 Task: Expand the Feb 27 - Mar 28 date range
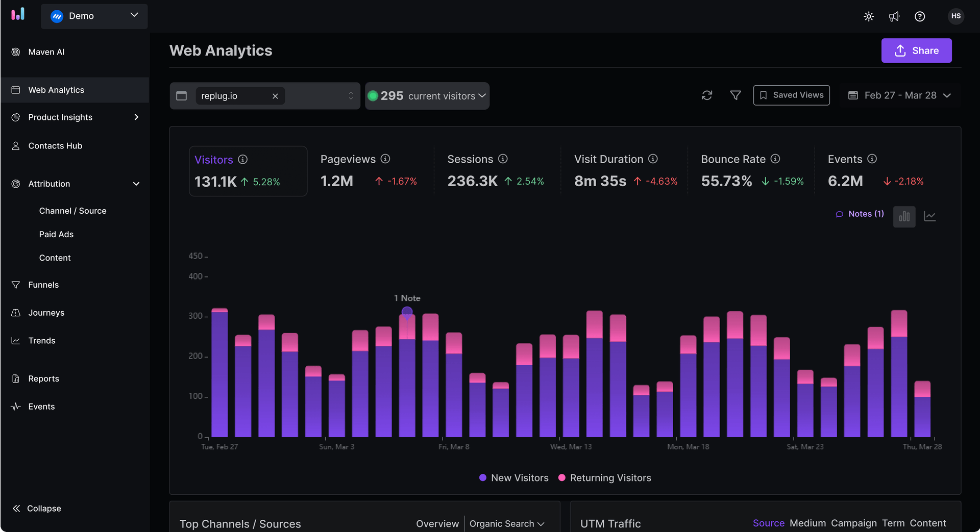[x=900, y=95]
